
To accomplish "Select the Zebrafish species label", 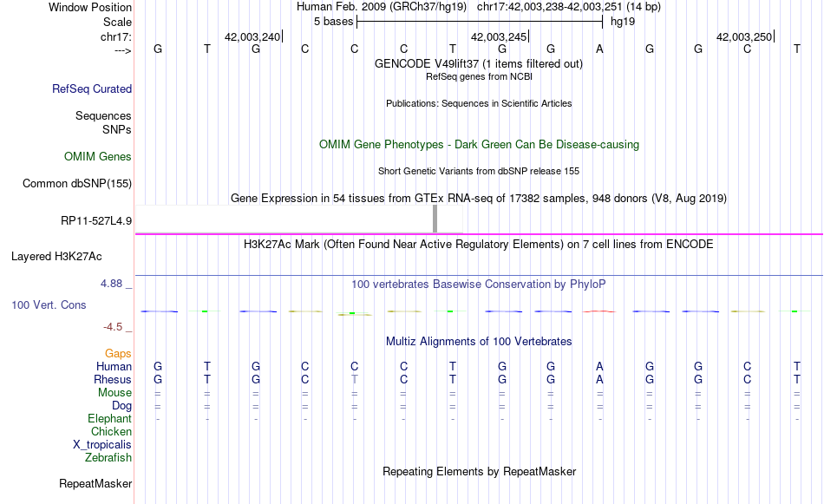I will [x=108, y=458].
